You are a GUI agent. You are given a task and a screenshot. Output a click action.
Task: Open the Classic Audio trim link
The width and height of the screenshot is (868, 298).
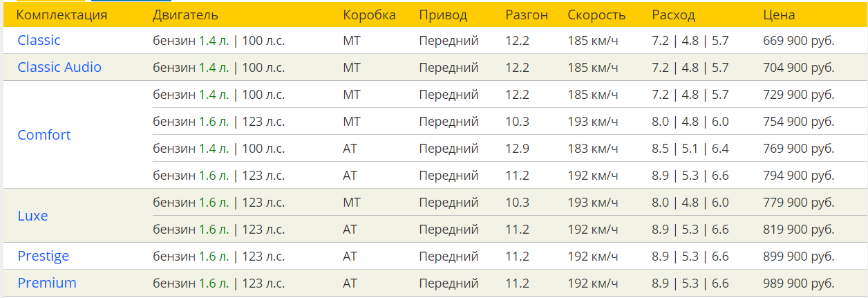coord(59,67)
